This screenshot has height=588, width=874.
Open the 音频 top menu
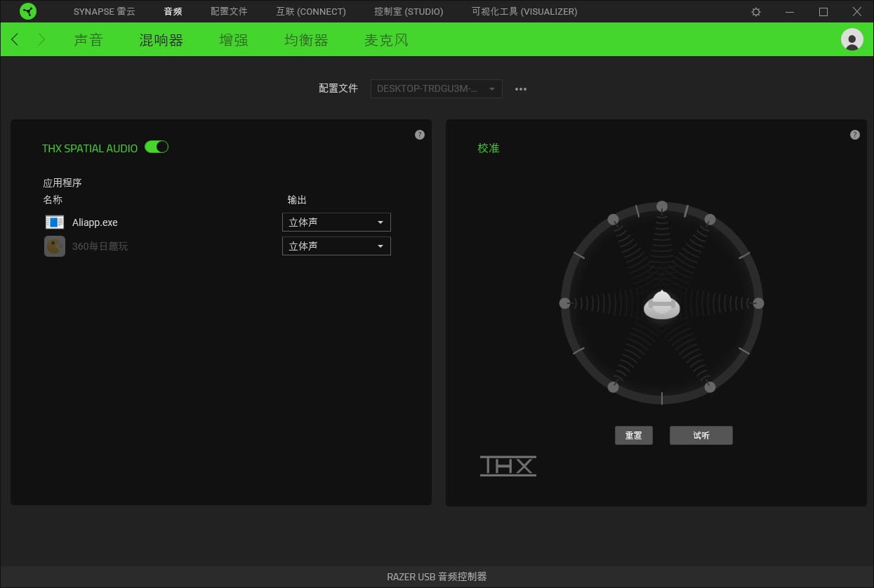pos(173,12)
